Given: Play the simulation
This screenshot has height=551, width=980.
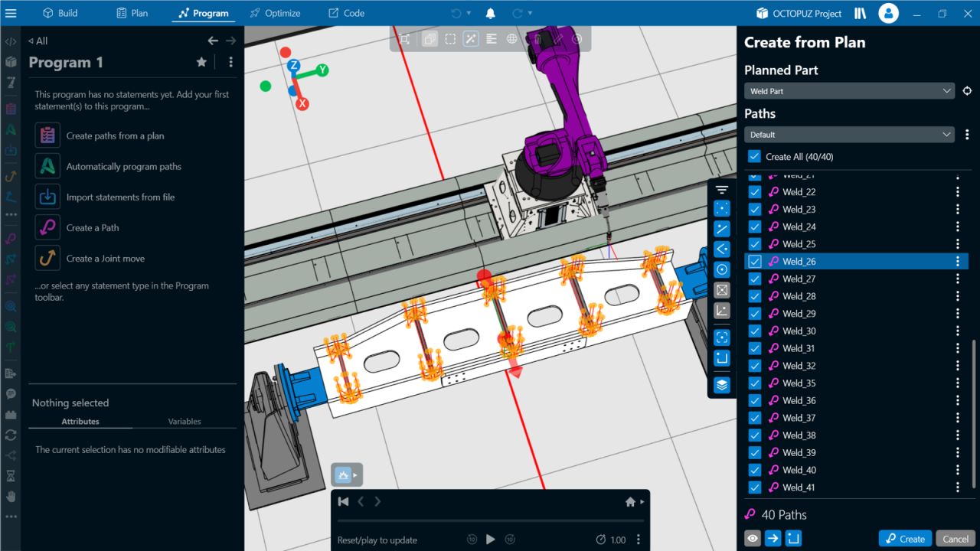Looking at the screenshot, I should [491, 540].
